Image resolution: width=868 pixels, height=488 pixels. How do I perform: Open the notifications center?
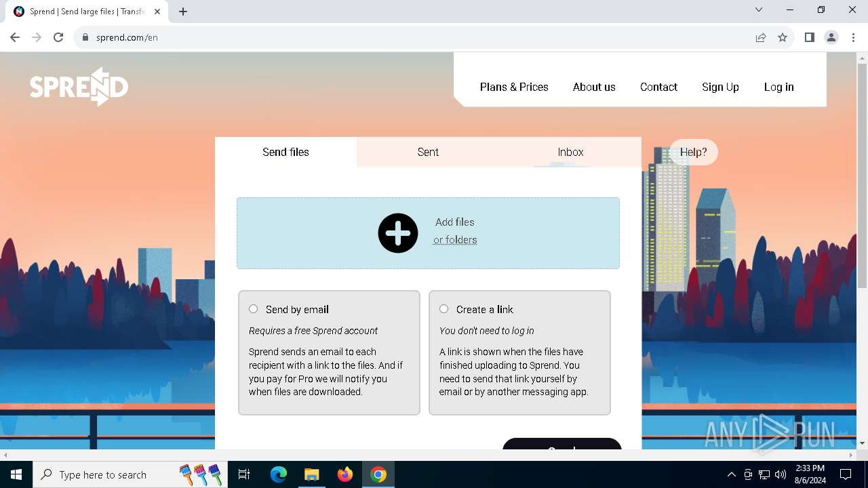(x=846, y=474)
